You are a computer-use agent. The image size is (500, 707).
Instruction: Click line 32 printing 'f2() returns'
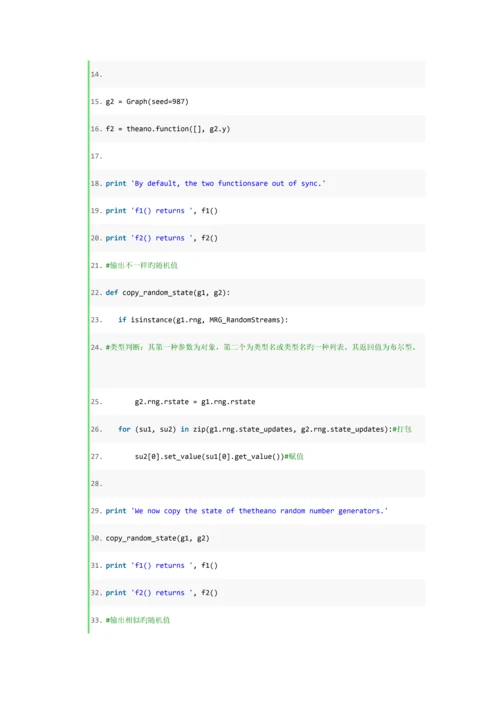click(161, 593)
